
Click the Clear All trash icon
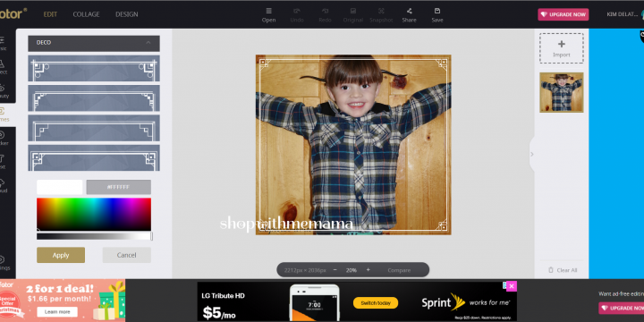551,270
